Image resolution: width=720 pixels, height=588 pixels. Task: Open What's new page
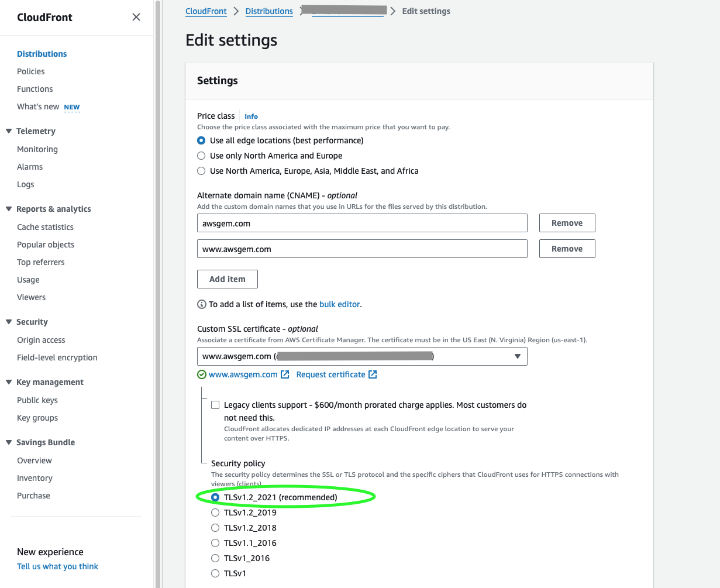pos(38,106)
